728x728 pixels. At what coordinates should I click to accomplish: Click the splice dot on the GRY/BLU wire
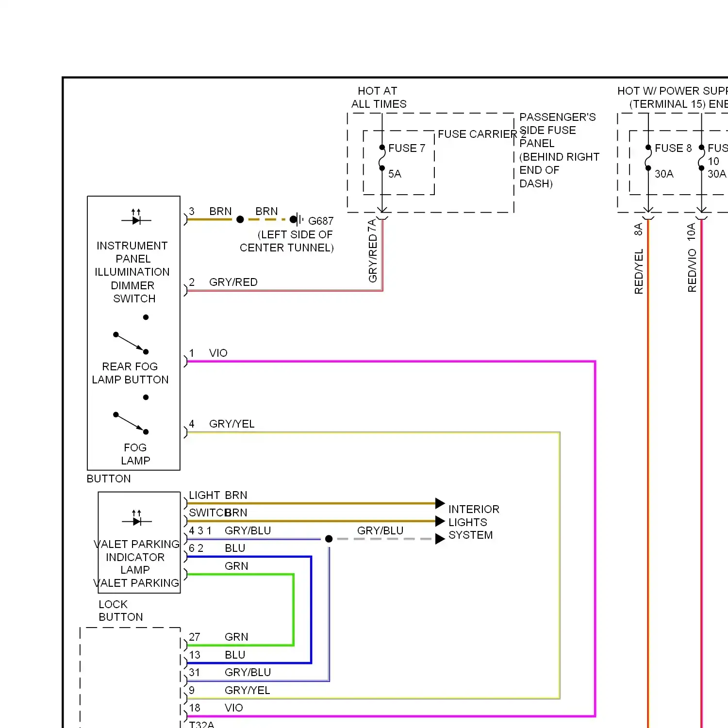pos(329,539)
